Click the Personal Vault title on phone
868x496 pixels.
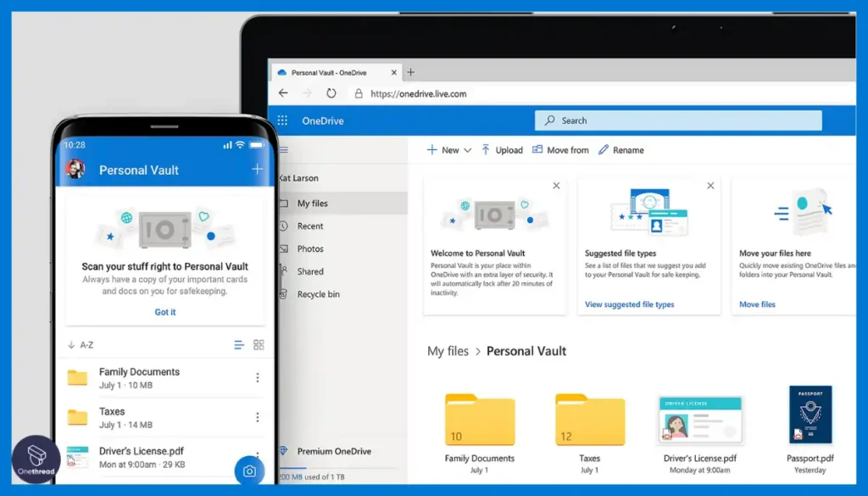(139, 170)
